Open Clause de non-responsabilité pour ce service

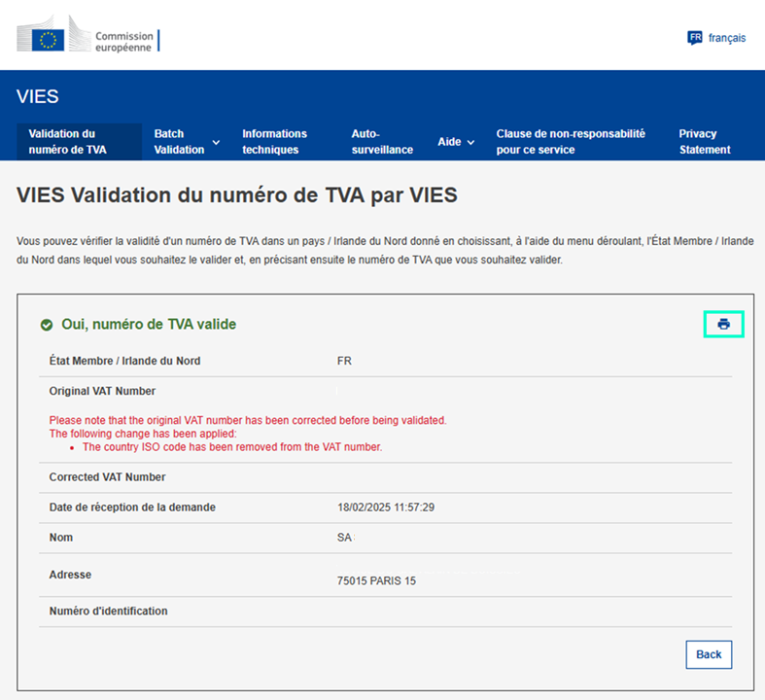[x=571, y=142]
